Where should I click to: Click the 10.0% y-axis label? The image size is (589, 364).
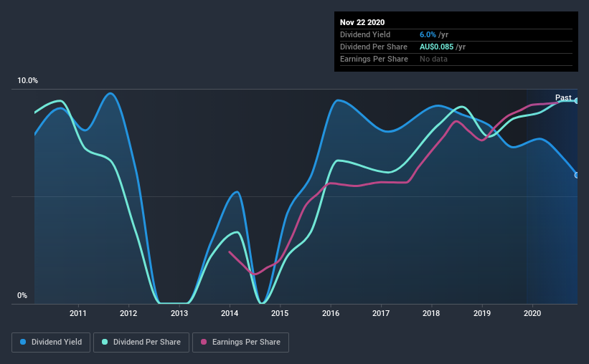click(x=27, y=81)
